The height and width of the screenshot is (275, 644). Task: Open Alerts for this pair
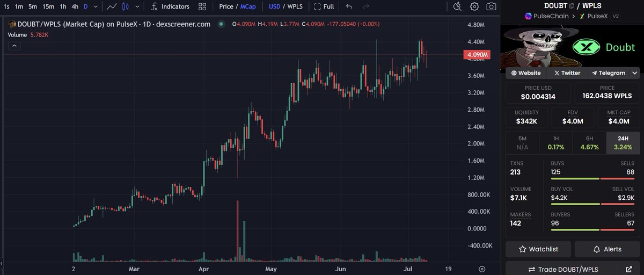608,249
